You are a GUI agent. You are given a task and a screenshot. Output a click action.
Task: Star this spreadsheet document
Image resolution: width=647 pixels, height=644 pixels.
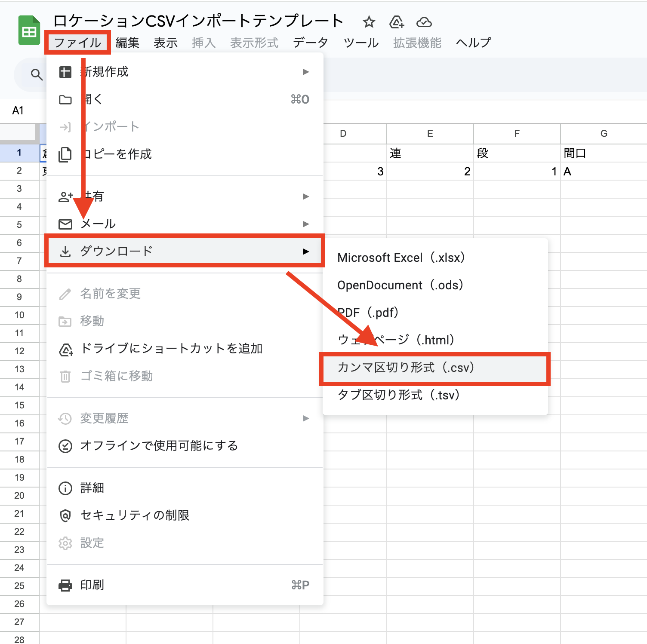[369, 22]
